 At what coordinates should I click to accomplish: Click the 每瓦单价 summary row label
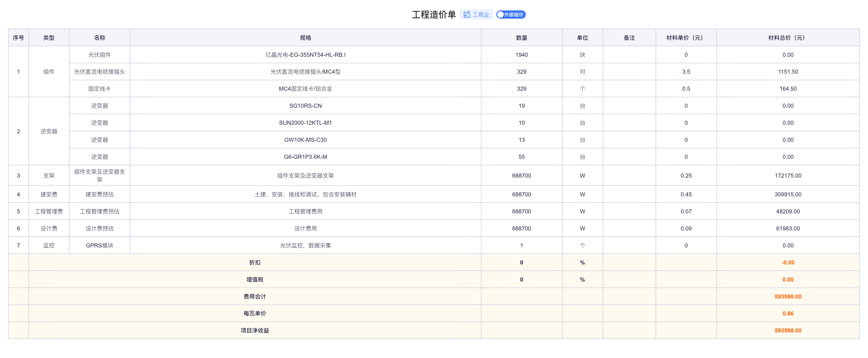255,314
